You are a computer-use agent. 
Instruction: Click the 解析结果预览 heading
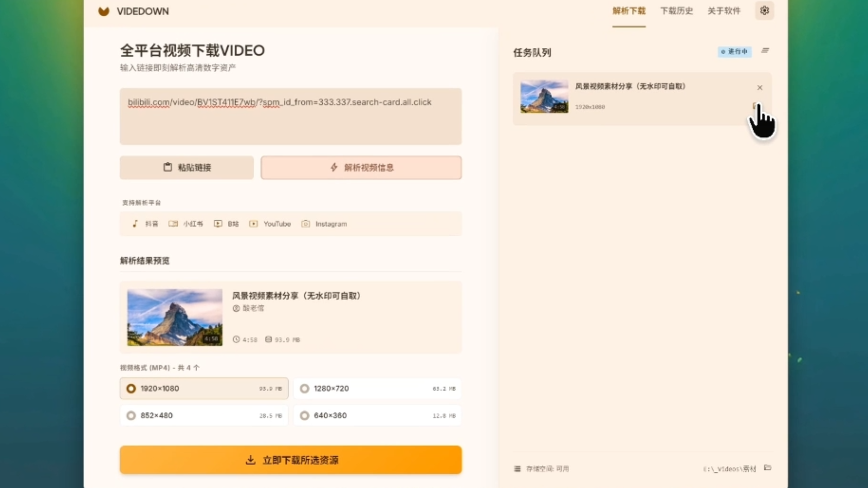point(145,261)
